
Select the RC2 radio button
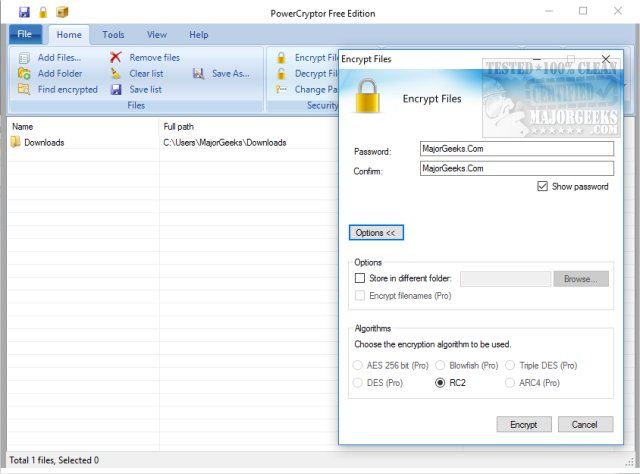[440, 383]
